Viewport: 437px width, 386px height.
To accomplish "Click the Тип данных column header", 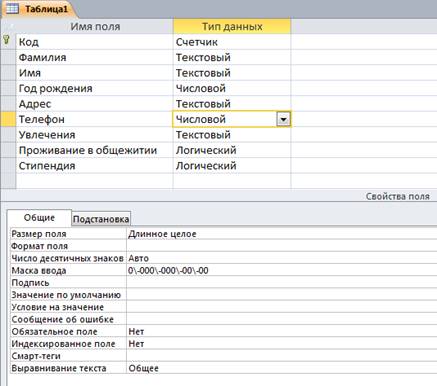I will (232, 26).
